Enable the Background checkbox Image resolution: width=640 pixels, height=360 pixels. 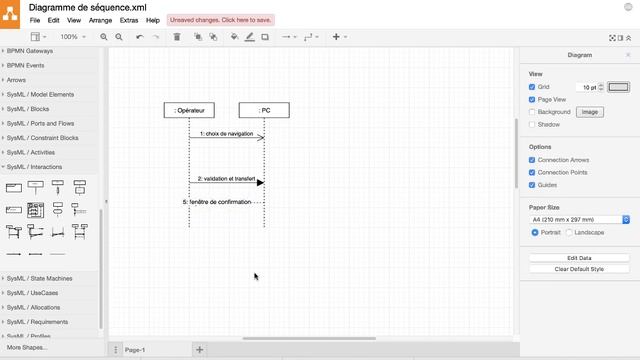[x=532, y=112]
